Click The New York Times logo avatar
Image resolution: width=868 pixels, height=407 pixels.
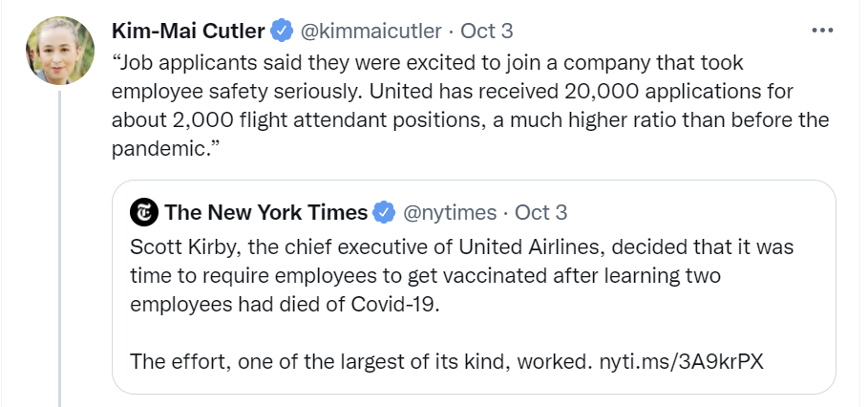coord(144,212)
